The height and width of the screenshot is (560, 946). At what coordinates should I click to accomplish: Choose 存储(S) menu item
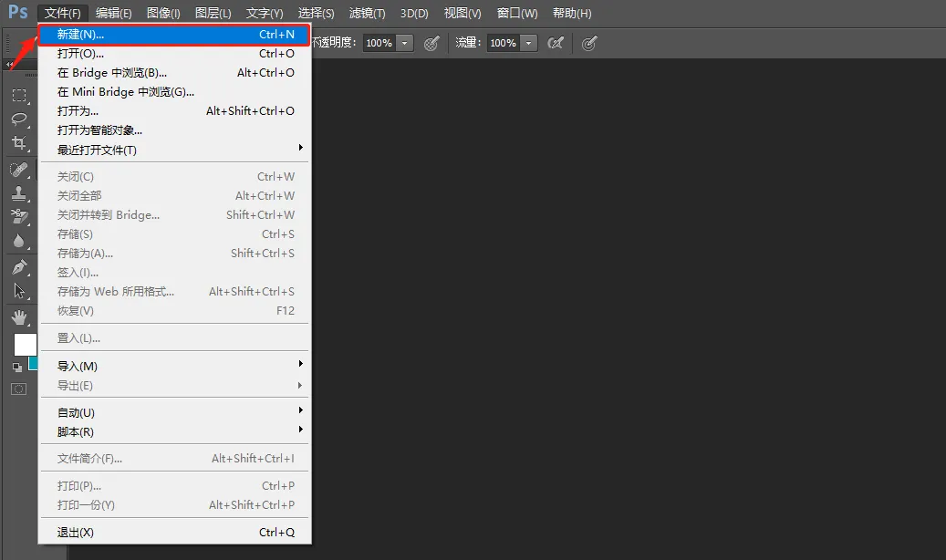point(175,234)
